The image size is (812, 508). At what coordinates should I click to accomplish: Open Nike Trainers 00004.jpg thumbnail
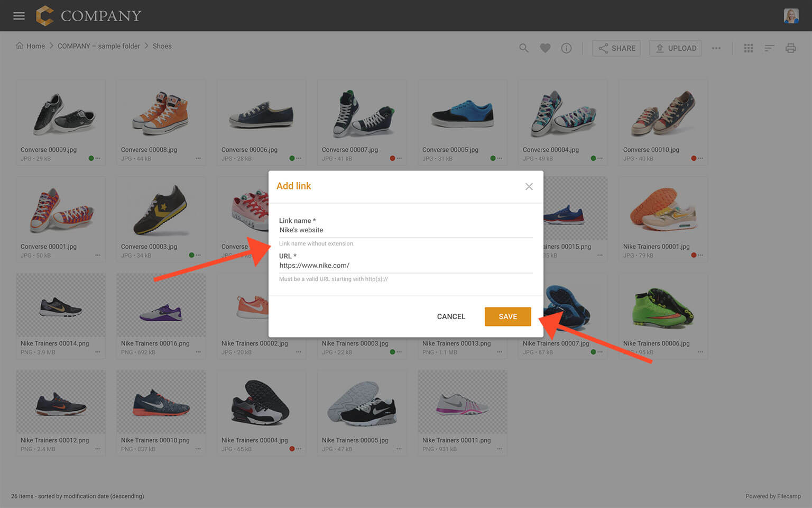tap(261, 402)
